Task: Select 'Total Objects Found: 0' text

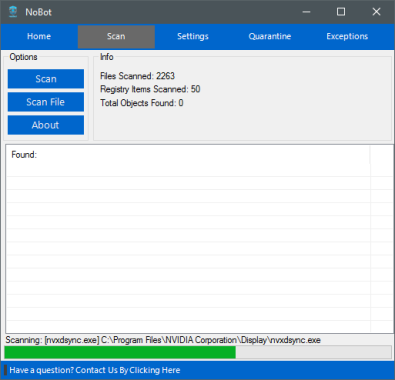Action: 142,103
